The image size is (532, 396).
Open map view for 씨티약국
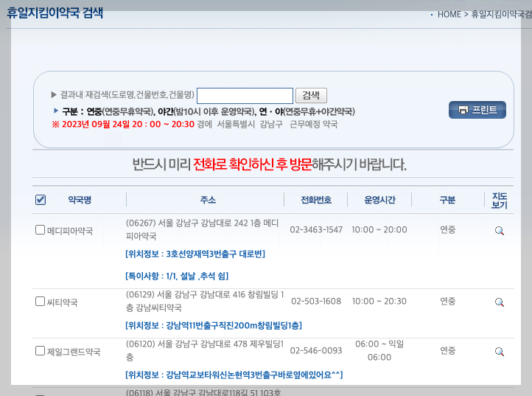click(499, 302)
